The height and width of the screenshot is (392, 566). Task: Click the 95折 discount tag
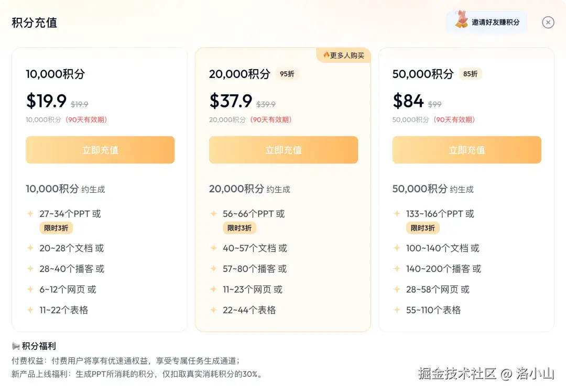click(x=287, y=74)
